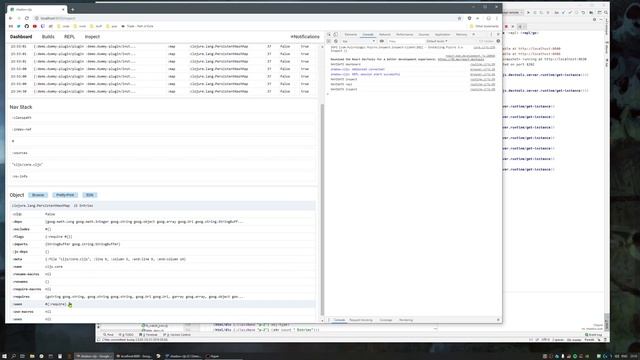This screenshot has height=360, width=640.
Task: Toggle DevTools device toolbar
Action: pyautogui.click(x=336, y=35)
